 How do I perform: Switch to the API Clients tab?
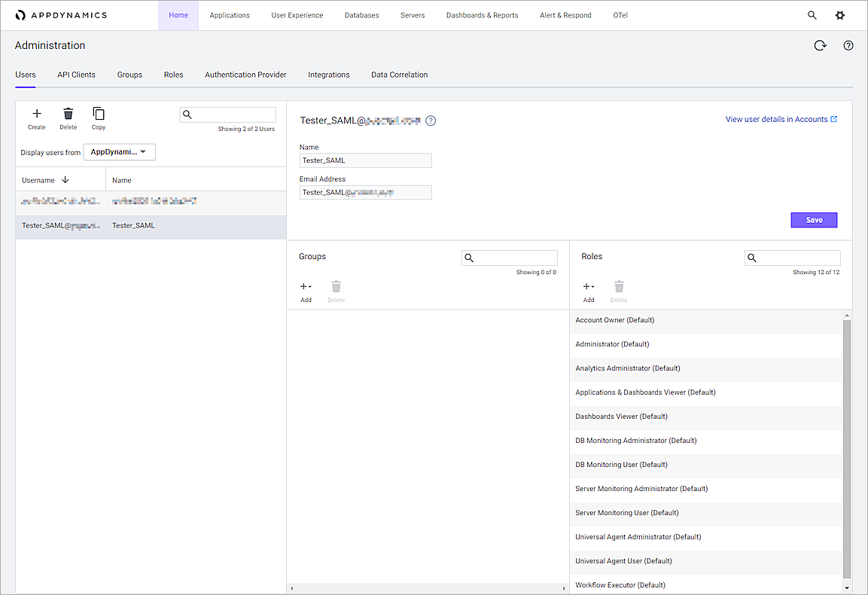[x=76, y=75]
